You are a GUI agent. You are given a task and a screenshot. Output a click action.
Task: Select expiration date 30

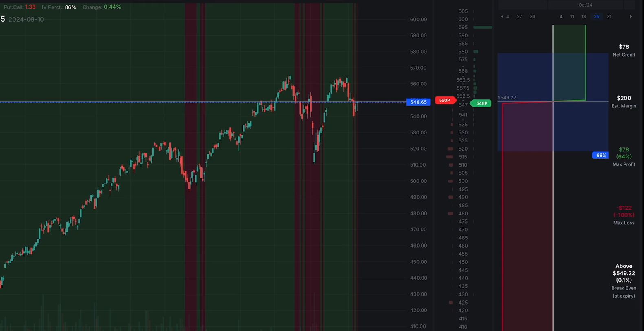click(532, 17)
